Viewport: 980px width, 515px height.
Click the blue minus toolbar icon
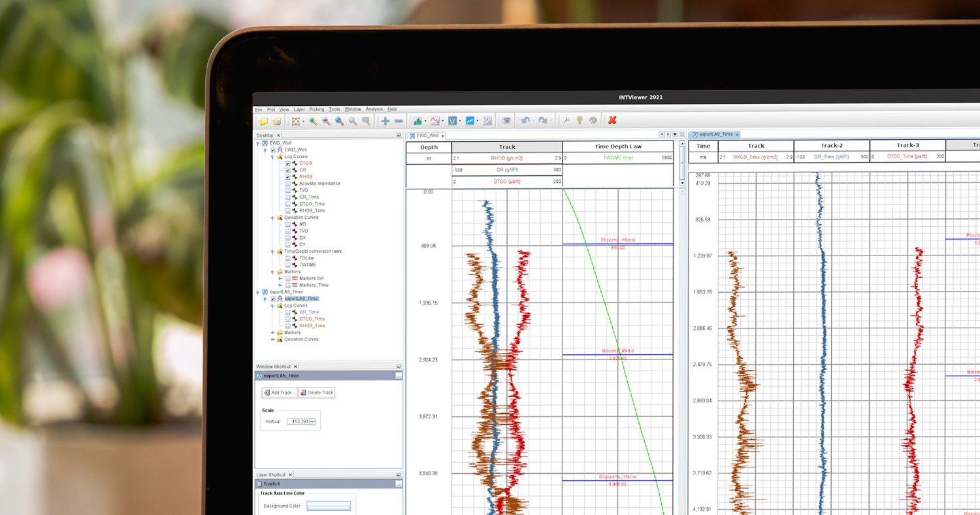click(399, 121)
